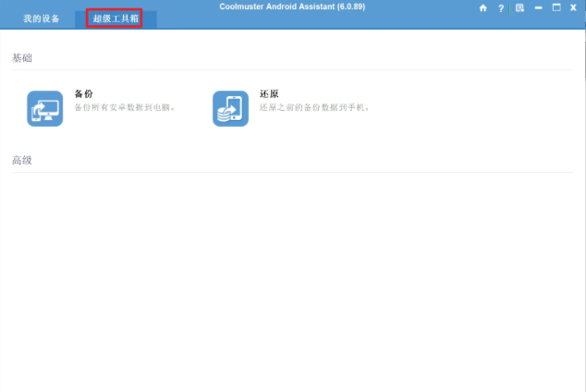This screenshot has width=586, height=392.
Task: Open the help question mark
Action: 501,8
